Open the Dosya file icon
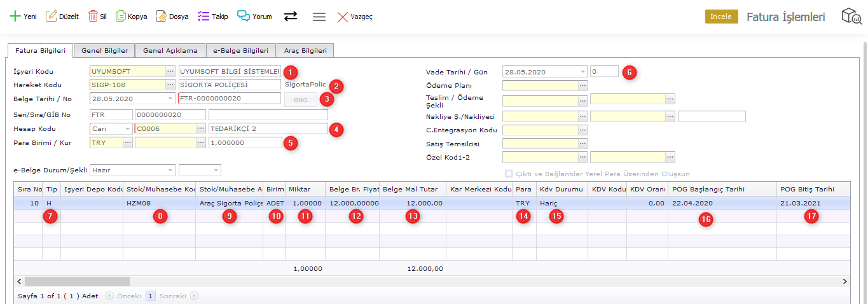This screenshot has height=304, width=868. 162,17
